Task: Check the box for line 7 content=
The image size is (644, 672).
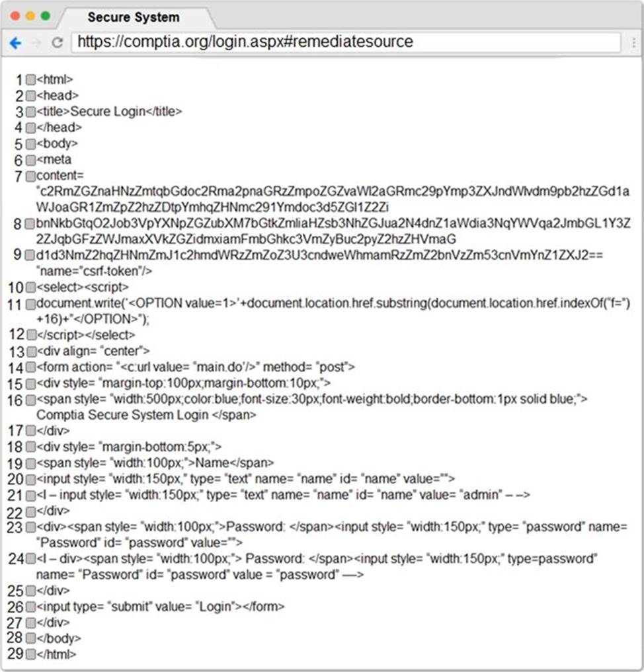Action: point(30,176)
